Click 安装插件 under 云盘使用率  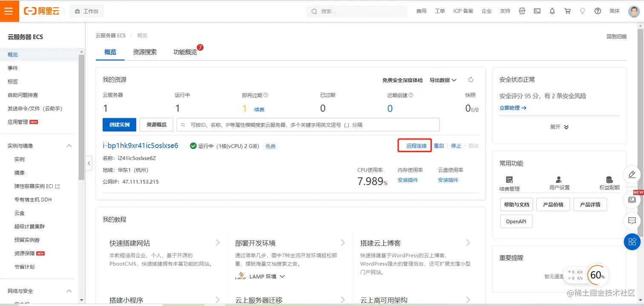(448, 180)
